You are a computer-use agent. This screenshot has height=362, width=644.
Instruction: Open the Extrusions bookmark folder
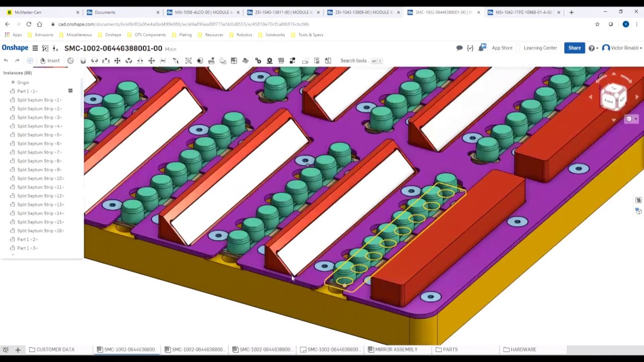[40, 35]
